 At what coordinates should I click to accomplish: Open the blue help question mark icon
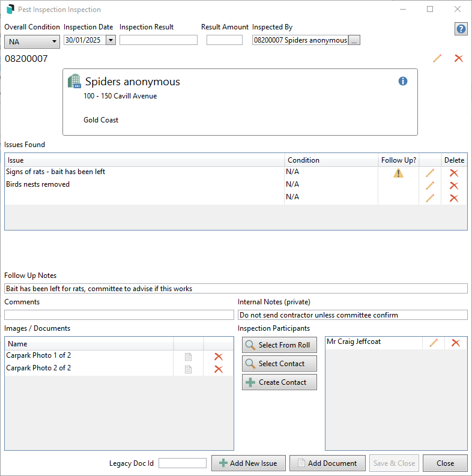(x=461, y=29)
